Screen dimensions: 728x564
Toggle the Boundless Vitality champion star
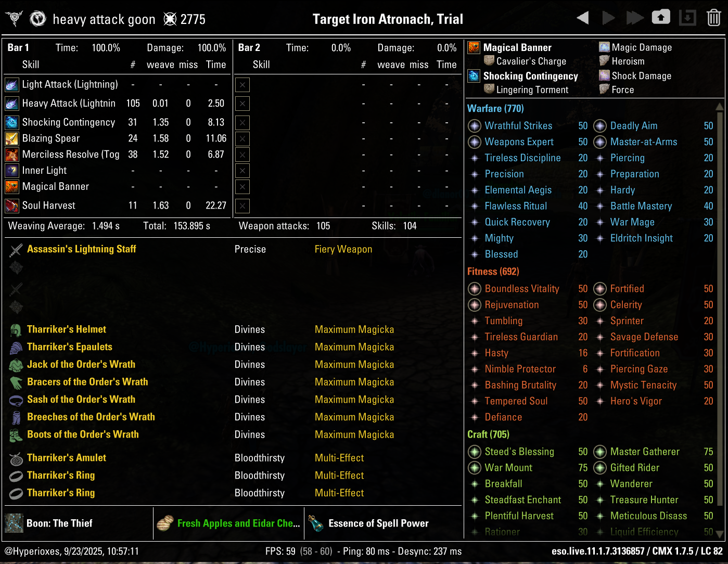click(x=474, y=289)
